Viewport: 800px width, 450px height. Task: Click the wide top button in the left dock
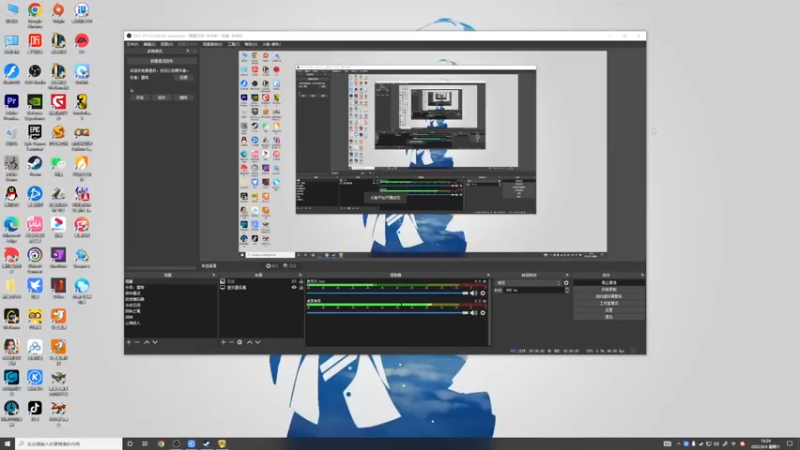(x=161, y=61)
